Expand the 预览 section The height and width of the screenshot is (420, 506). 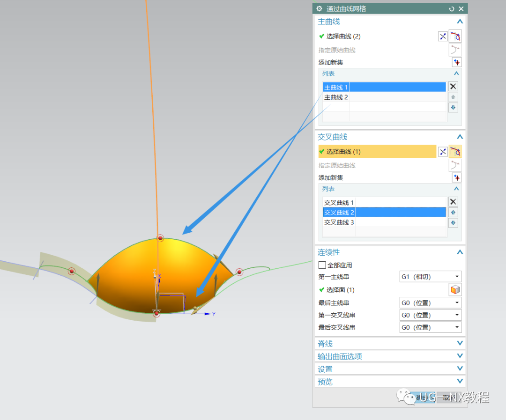pyautogui.click(x=460, y=381)
